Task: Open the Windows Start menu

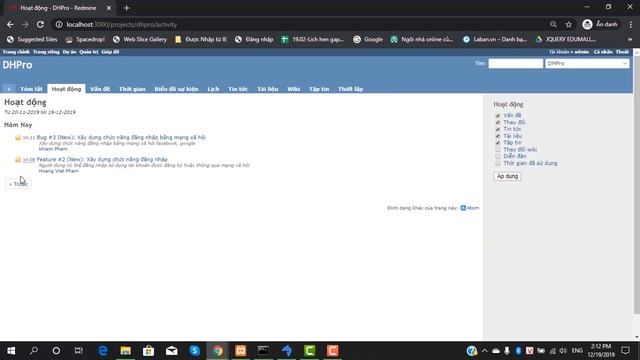Action: [11, 351]
